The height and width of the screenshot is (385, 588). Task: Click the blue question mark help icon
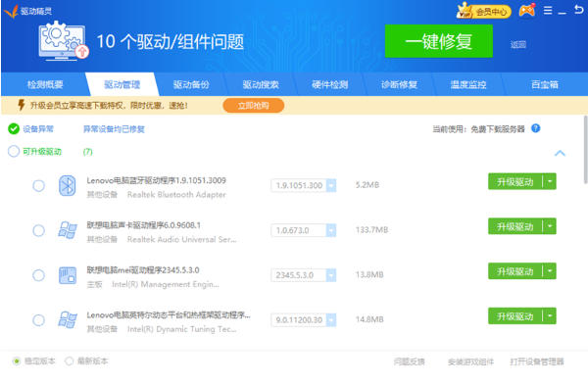[535, 128]
